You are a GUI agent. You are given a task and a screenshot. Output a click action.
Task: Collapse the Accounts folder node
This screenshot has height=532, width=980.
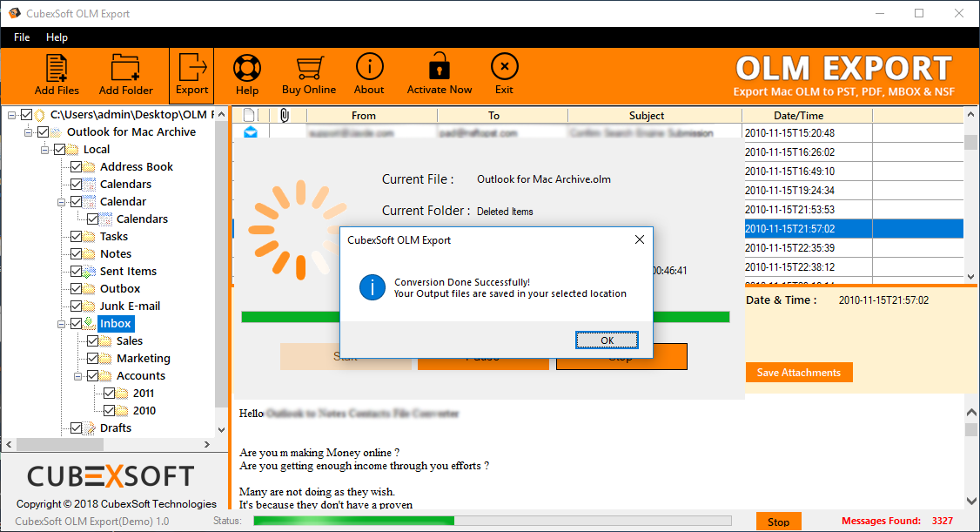coord(78,376)
